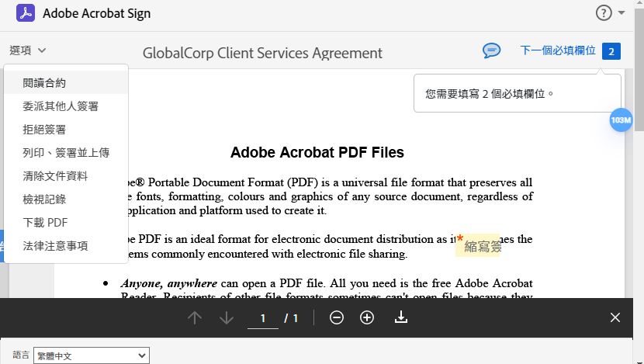The width and height of the screenshot is (644, 364).
Task: Click the blue 103M circular badge
Action: pyautogui.click(x=621, y=120)
